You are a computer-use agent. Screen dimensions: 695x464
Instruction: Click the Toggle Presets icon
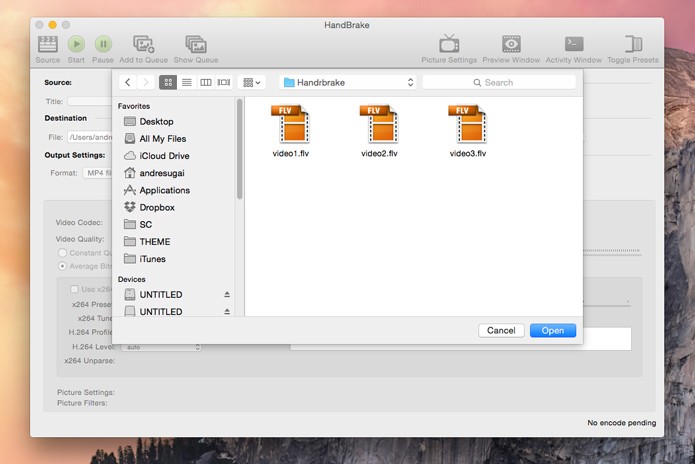click(x=633, y=44)
